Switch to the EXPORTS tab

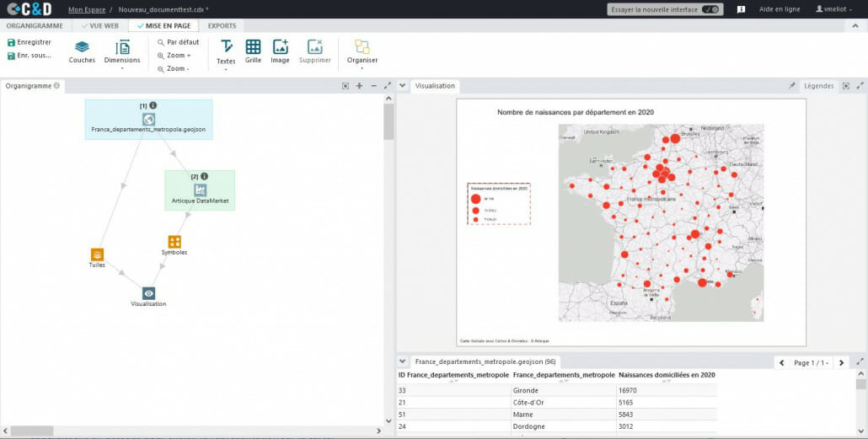222,26
